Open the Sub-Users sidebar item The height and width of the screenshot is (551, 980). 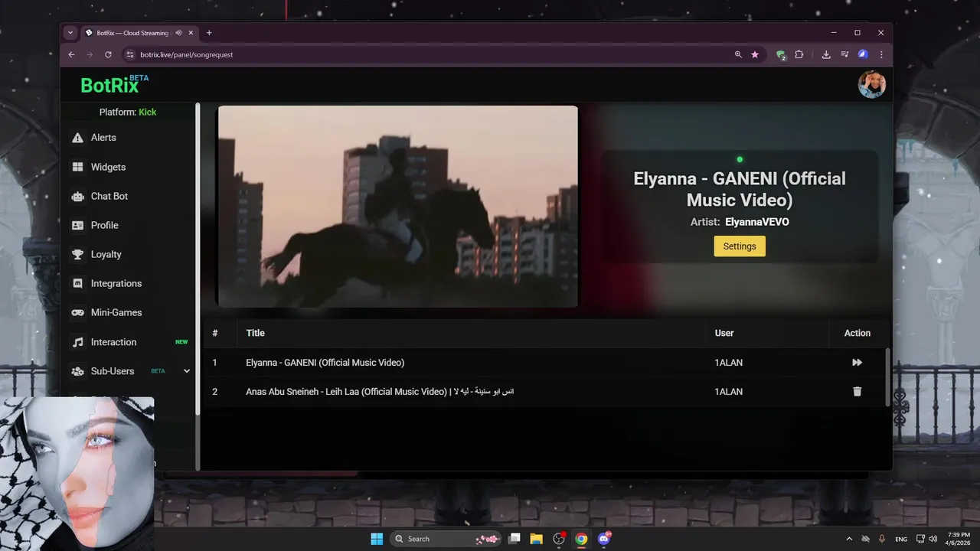(113, 371)
